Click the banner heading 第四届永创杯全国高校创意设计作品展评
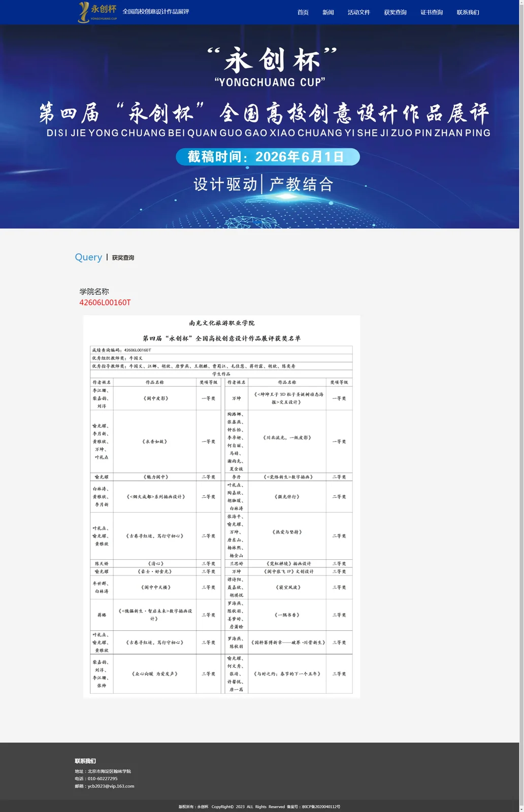The image size is (524, 812). pos(264,113)
